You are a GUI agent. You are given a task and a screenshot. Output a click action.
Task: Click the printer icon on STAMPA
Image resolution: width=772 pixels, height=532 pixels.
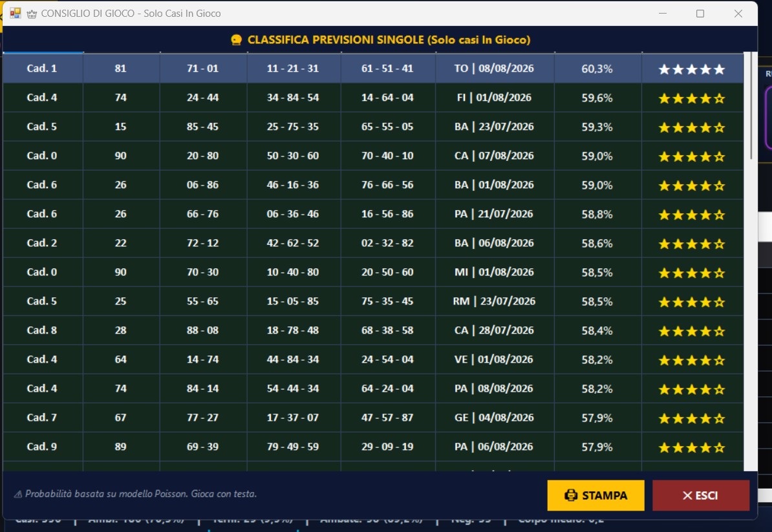point(571,495)
